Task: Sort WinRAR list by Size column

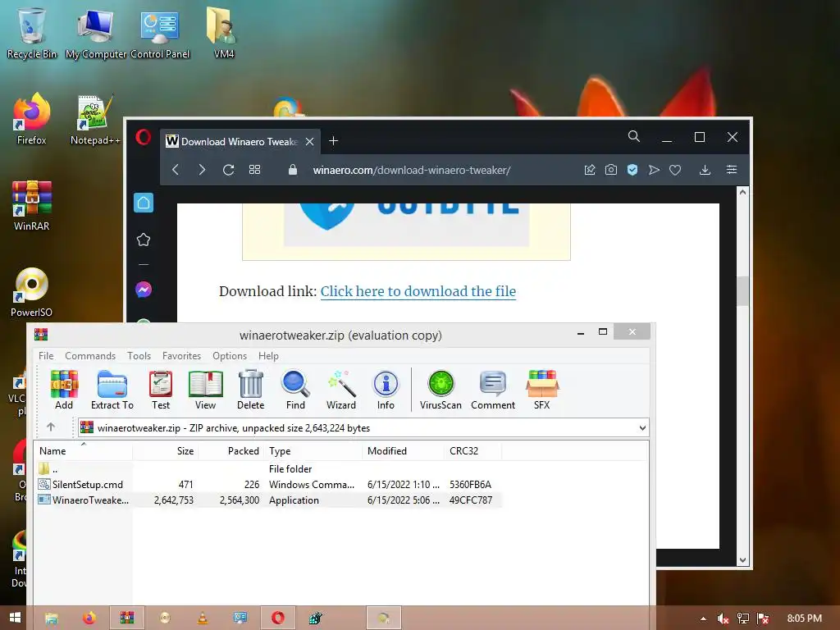Action: (166, 451)
